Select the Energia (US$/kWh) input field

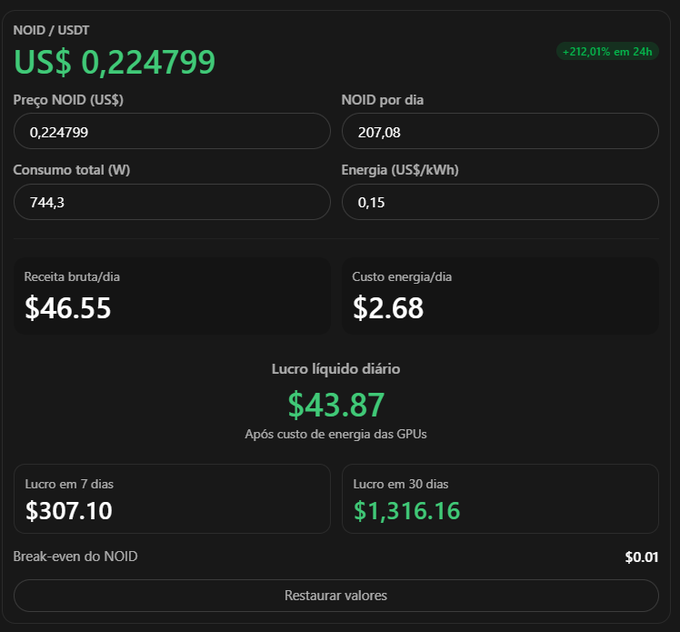500,202
